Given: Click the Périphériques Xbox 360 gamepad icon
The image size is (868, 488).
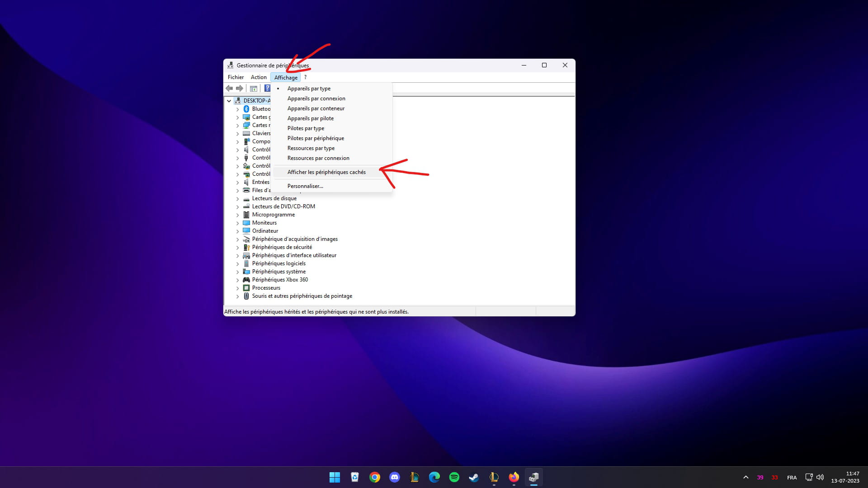Looking at the screenshot, I should (246, 280).
